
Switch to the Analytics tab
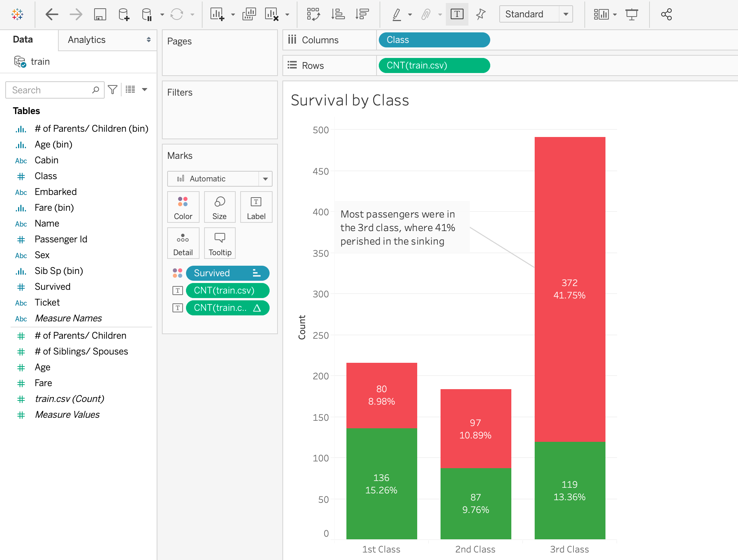(x=108, y=40)
